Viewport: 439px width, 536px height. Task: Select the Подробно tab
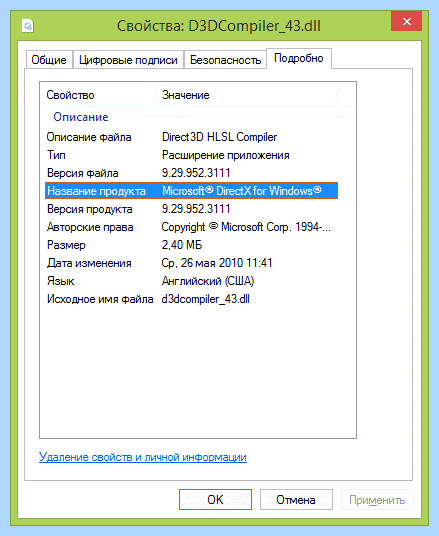point(298,58)
